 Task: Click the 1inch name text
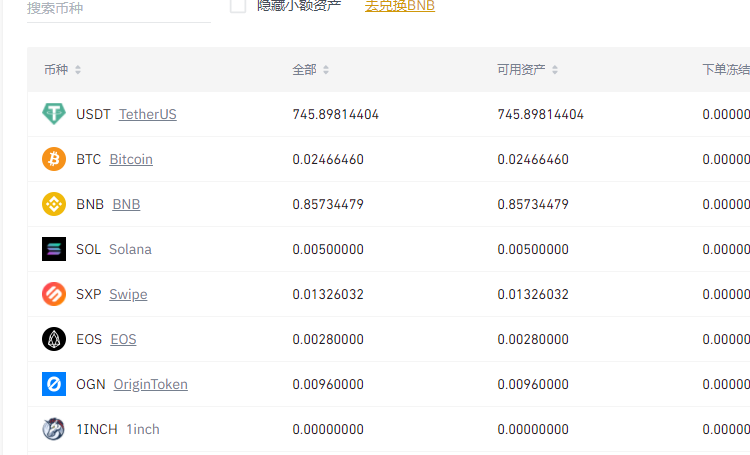[x=143, y=429]
